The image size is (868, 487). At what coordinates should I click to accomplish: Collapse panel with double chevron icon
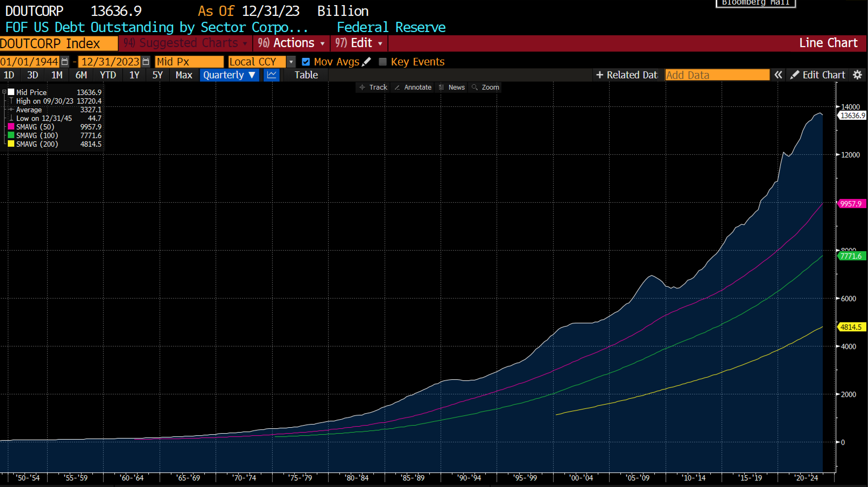(778, 75)
